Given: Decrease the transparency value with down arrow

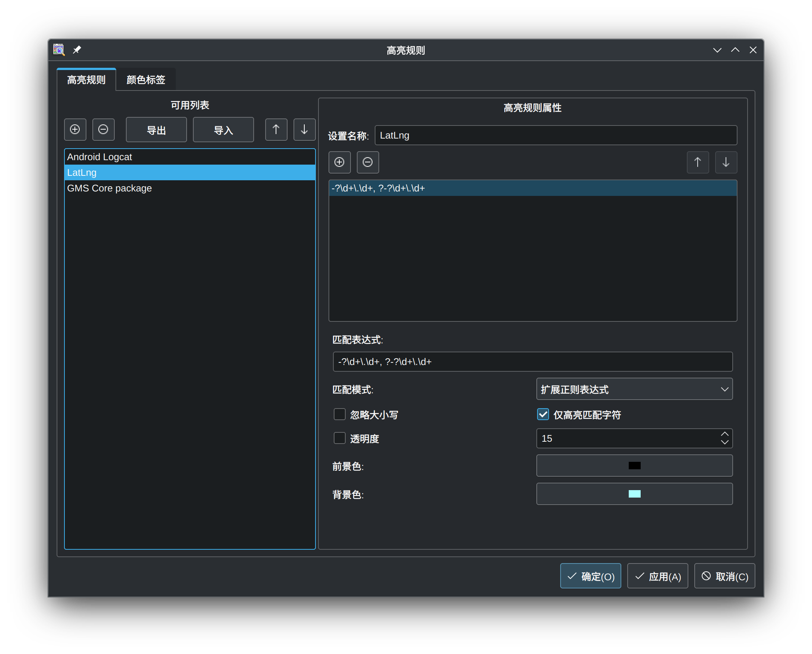Looking at the screenshot, I should (724, 443).
